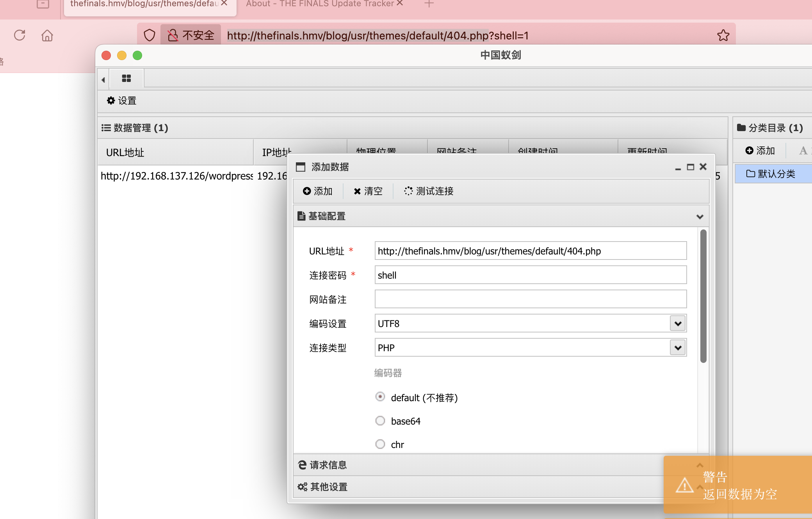Click the chevron on 基础配置 header

pos(700,217)
